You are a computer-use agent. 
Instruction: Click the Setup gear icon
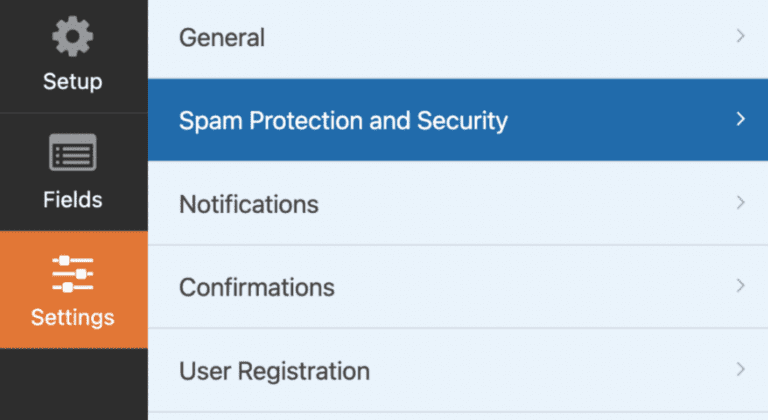pyautogui.click(x=72, y=38)
